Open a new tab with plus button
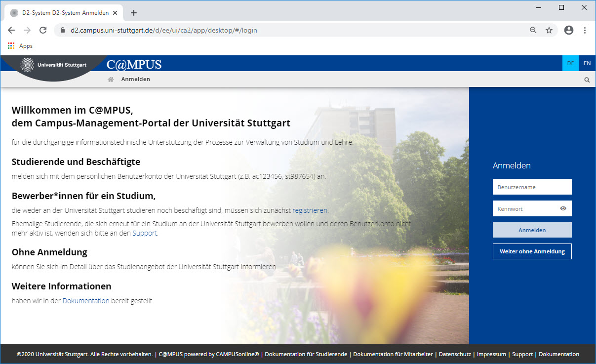 pos(133,13)
